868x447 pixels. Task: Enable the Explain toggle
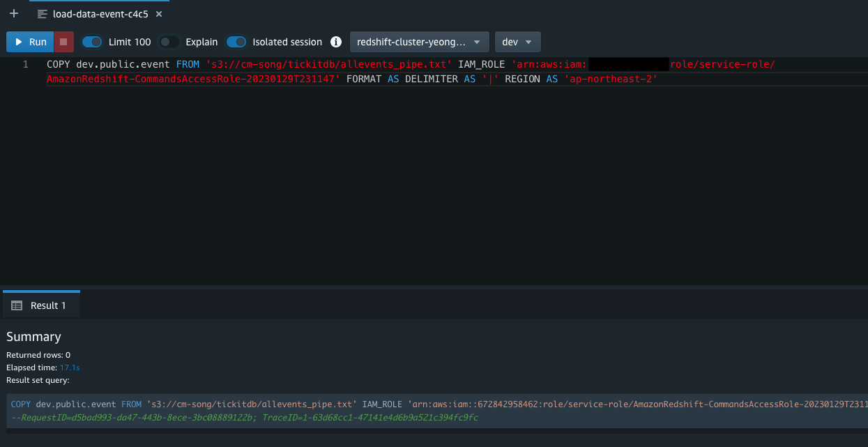(168, 42)
